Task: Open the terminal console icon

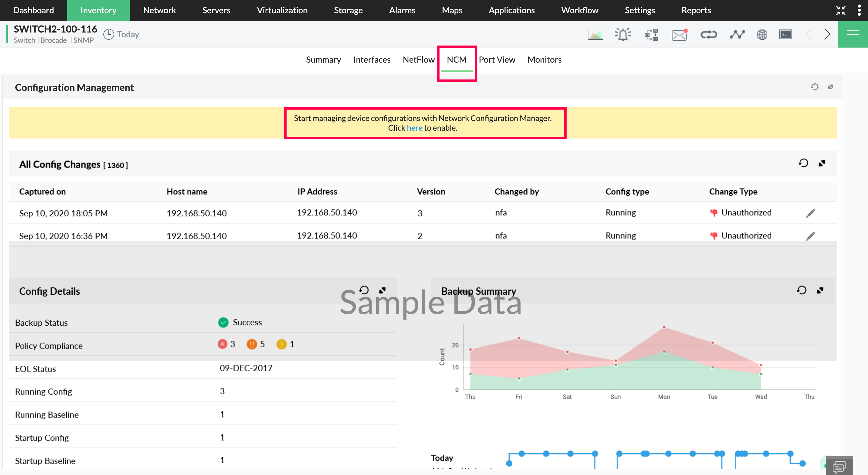Action: pos(785,35)
